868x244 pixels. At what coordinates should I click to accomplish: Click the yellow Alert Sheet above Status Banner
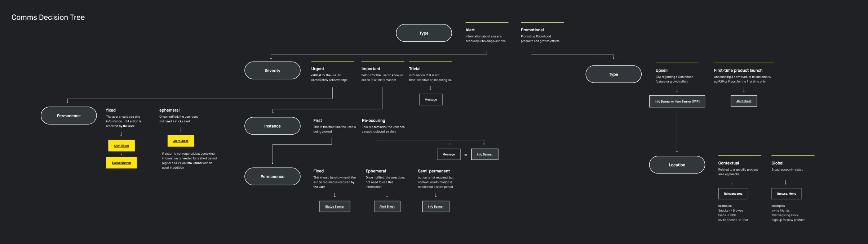pos(121,146)
